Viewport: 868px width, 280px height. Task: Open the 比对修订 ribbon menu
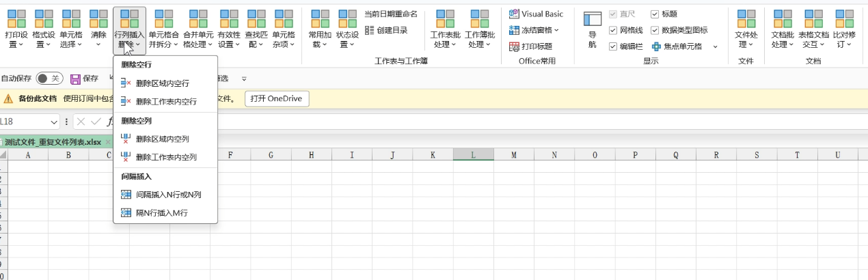pos(844,29)
